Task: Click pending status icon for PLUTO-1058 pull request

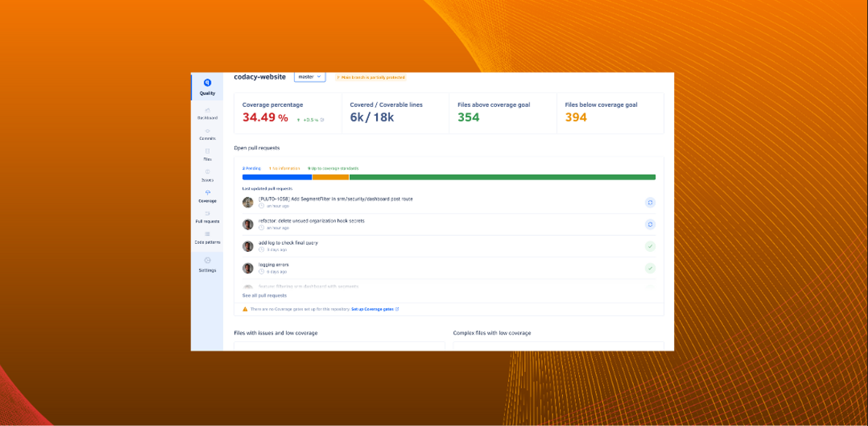Action: pyautogui.click(x=651, y=203)
